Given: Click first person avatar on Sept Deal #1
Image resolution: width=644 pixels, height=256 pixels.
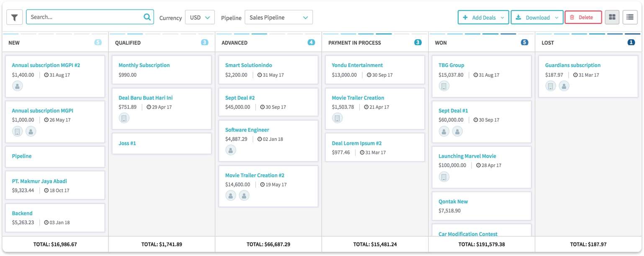Looking at the screenshot, I should click(x=444, y=132).
